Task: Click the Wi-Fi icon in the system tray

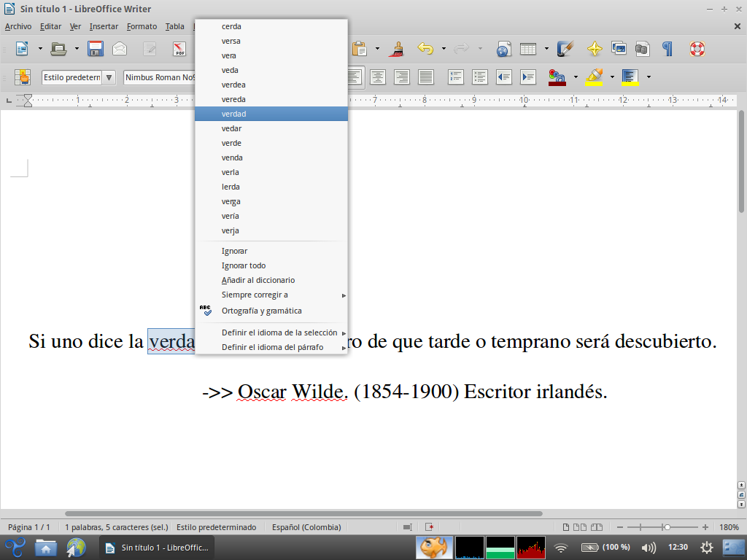Action: pos(561,548)
